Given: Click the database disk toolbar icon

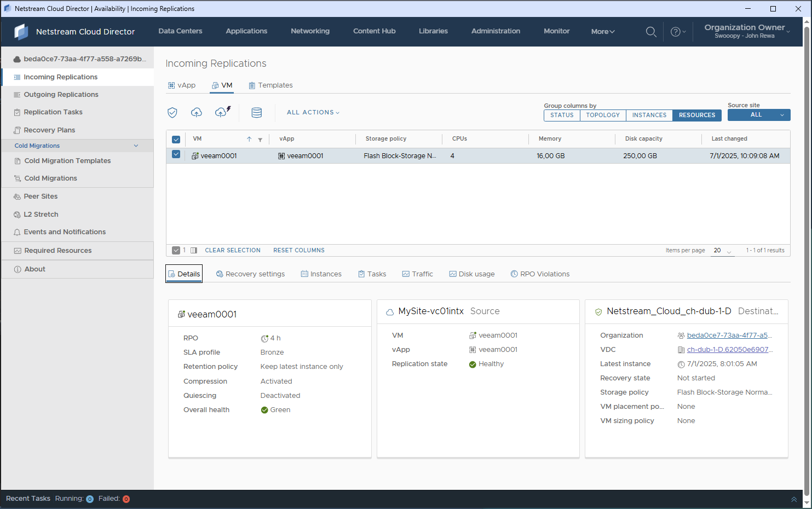Looking at the screenshot, I should point(256,112).
